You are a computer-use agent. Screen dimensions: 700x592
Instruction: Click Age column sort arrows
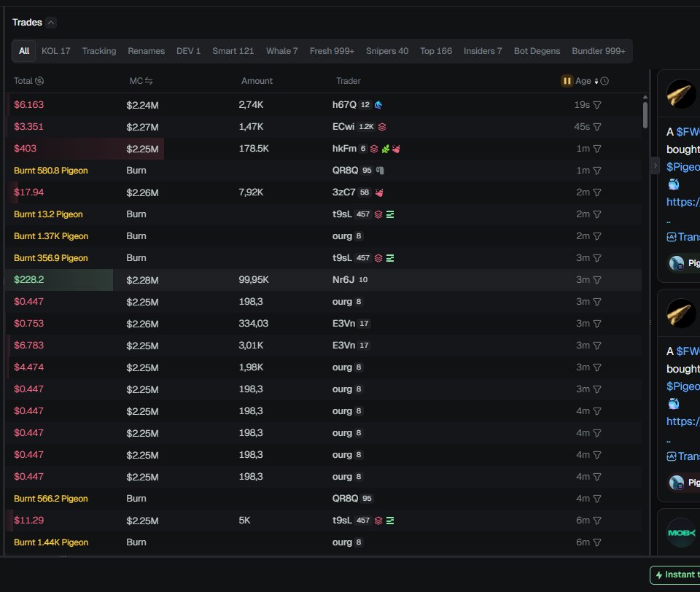tap(596, 81)
